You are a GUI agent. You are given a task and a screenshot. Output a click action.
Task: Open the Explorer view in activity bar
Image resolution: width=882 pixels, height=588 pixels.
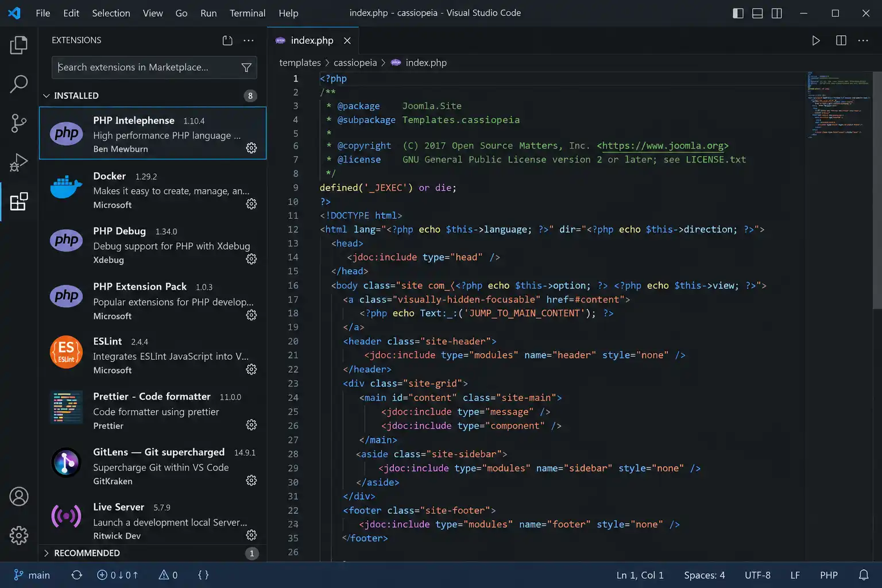pos(18,45)
